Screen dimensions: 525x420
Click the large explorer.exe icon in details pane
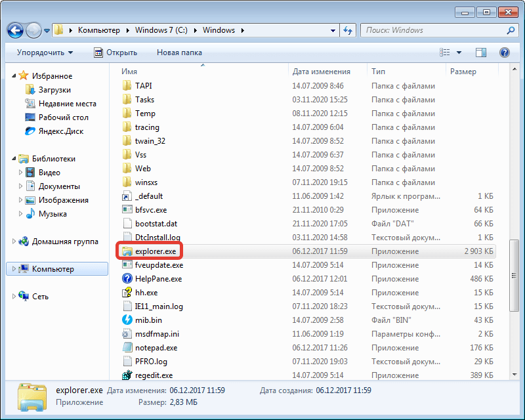pyautogui.click(x=31, y=397)
